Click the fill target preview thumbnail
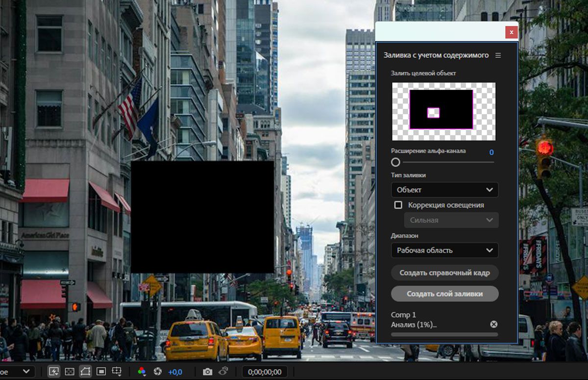The height and width of the screenshot is (380, 588). [x=443, y=111]
